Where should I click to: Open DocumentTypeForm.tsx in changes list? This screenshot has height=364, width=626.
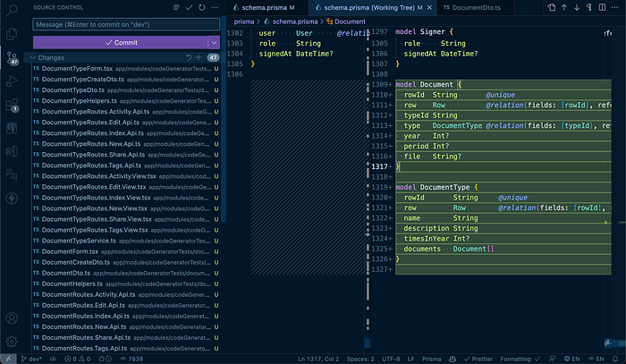(x=126, y=69)
